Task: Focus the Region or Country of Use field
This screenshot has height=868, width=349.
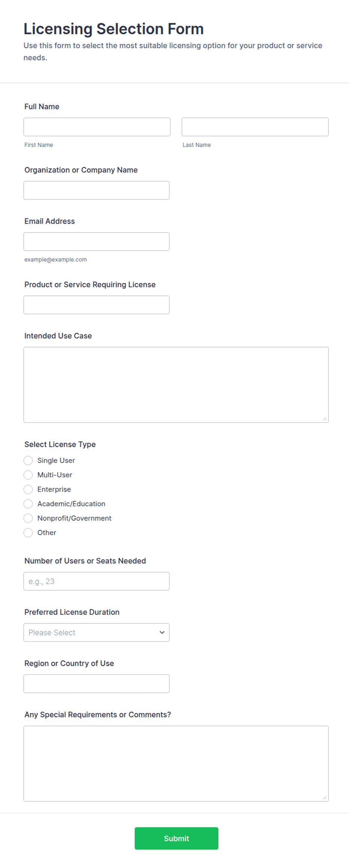Action: [x=96, y=684]
